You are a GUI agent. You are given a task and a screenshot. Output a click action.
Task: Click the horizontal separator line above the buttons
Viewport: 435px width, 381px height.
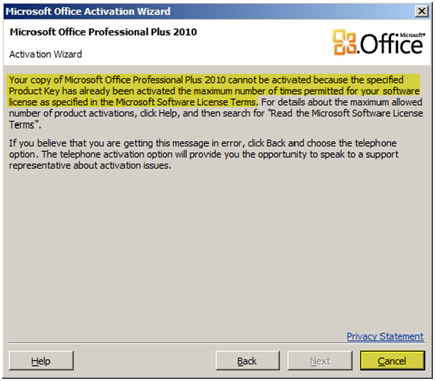[217, 343]
